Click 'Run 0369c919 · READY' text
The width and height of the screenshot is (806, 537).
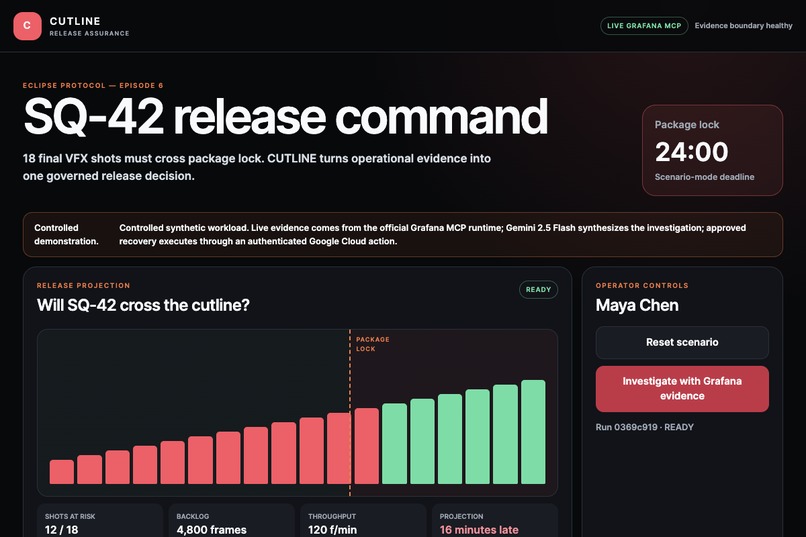[645, 427]
